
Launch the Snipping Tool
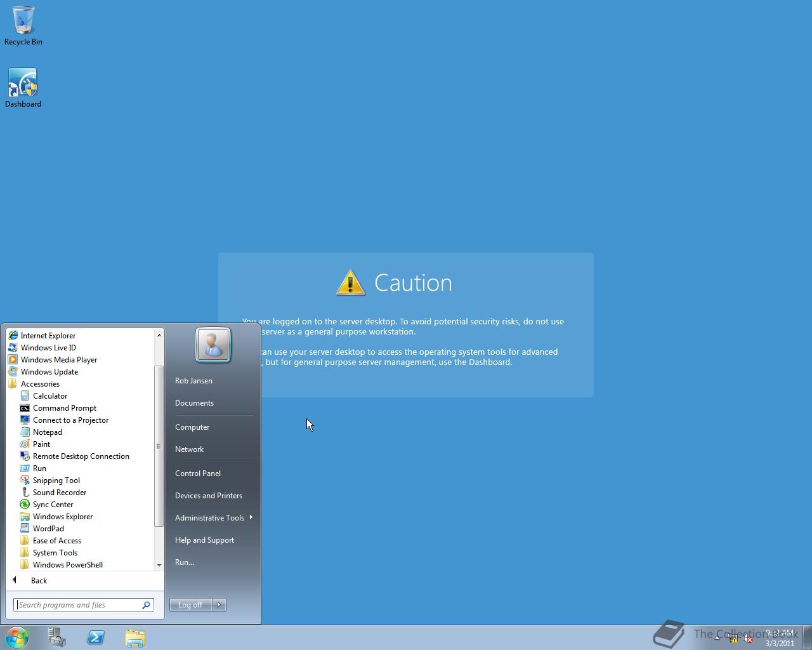50,480
